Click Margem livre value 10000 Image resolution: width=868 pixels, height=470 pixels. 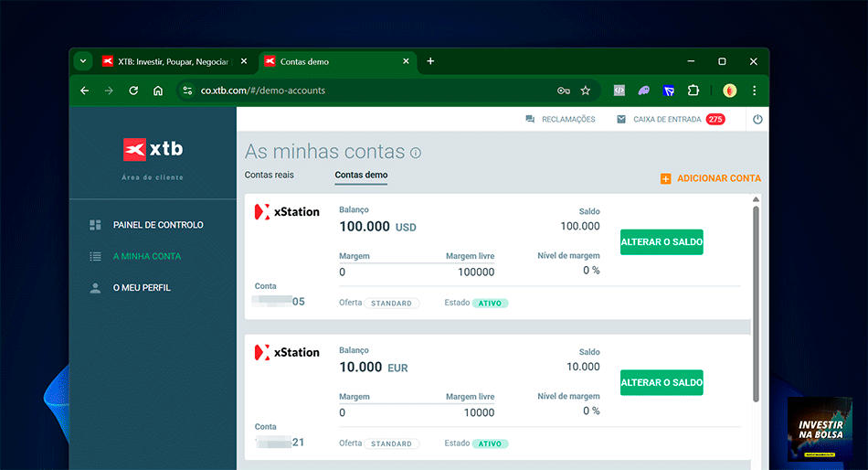click(x=480, y=412)
